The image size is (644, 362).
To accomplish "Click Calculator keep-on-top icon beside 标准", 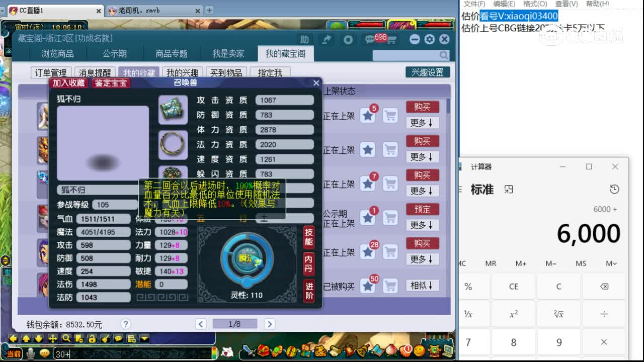I will pos(509,190).
